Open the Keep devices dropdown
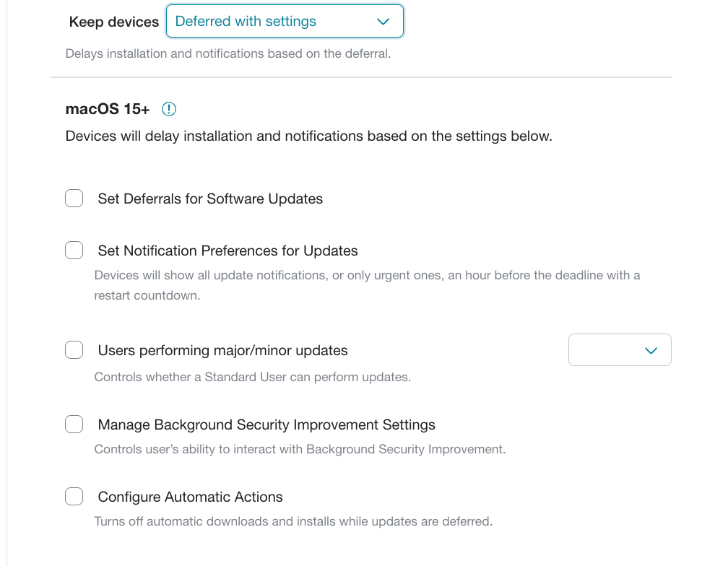The width and height of the screenshot is (728, 566). click(285, 22)
